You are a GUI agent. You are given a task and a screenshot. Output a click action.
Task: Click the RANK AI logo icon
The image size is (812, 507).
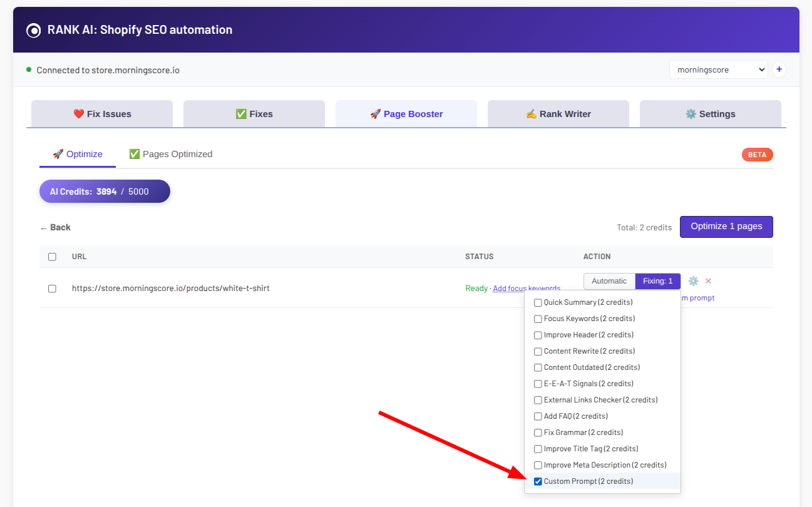point(34,30)
